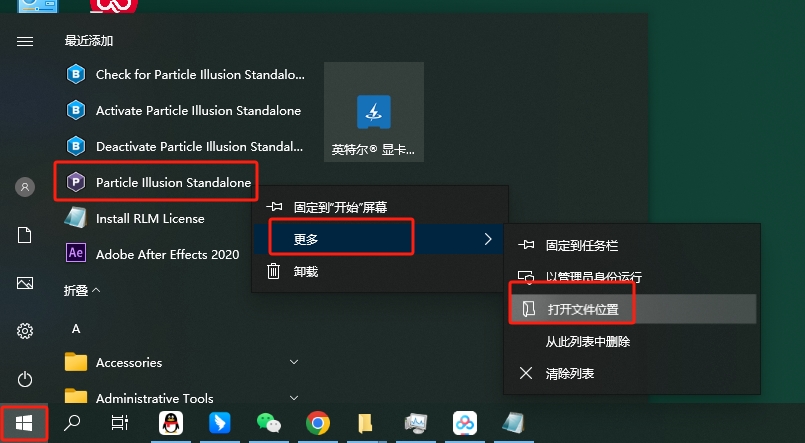
Task: Launch Google Chrome from taskbar
Action: tap(318, 423)
